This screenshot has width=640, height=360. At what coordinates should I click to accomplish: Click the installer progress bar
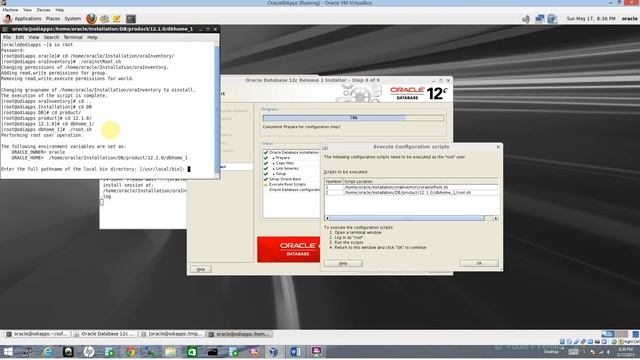pyautogui.click(x=353, y=118)
